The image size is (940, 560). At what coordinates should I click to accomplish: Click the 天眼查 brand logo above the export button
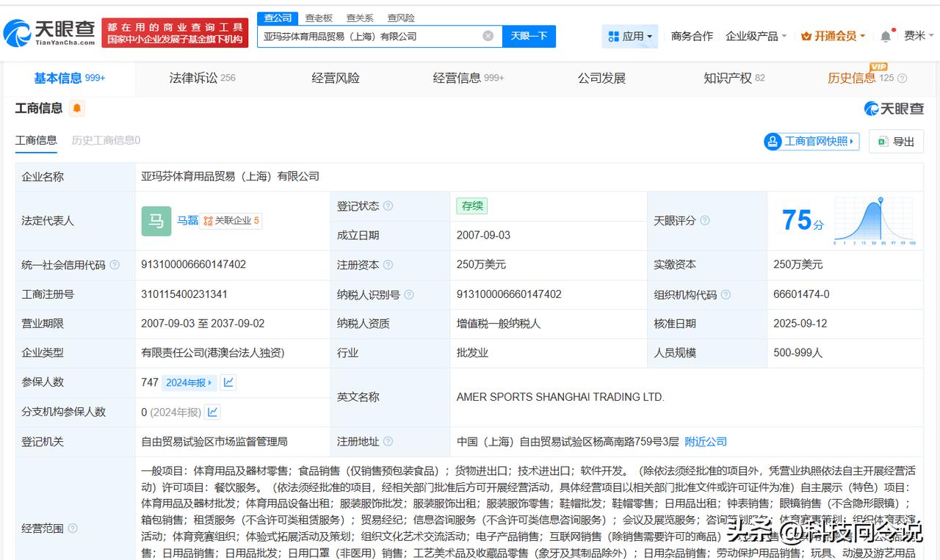tap(894, 109)
